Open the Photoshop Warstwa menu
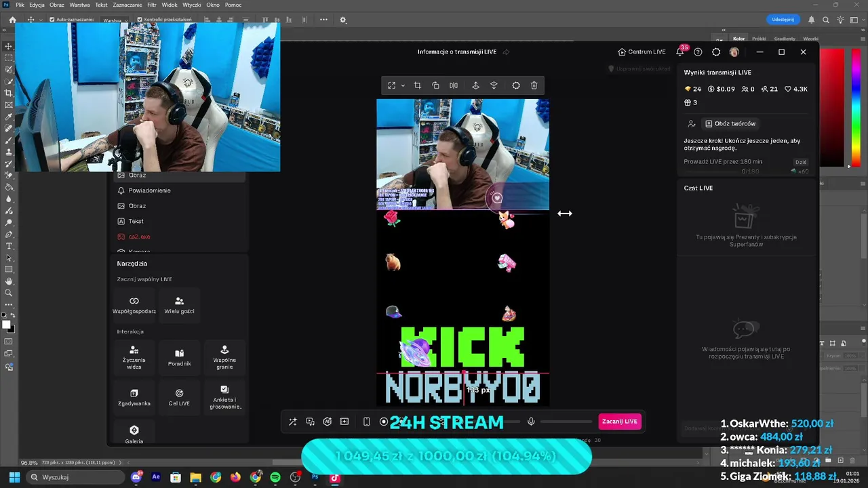The width and height of the screenshot is (868, 488). pos(79,5)
